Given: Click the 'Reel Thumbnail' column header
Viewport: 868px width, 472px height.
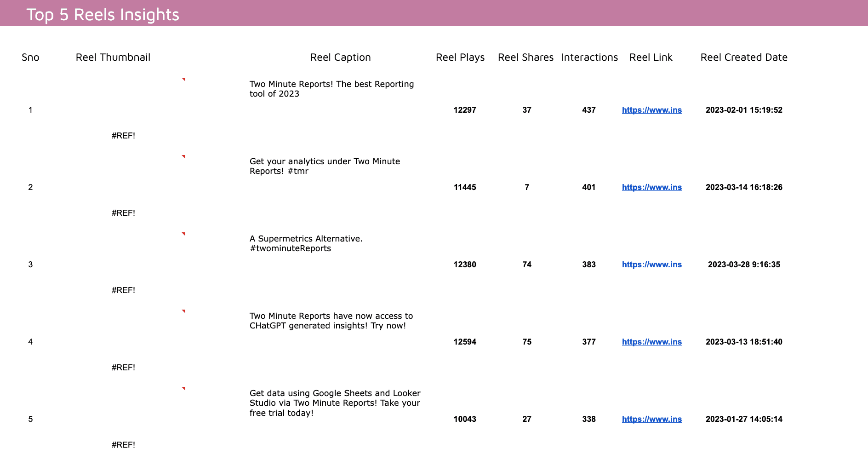Looking at the screenshot, I should 113,58.
